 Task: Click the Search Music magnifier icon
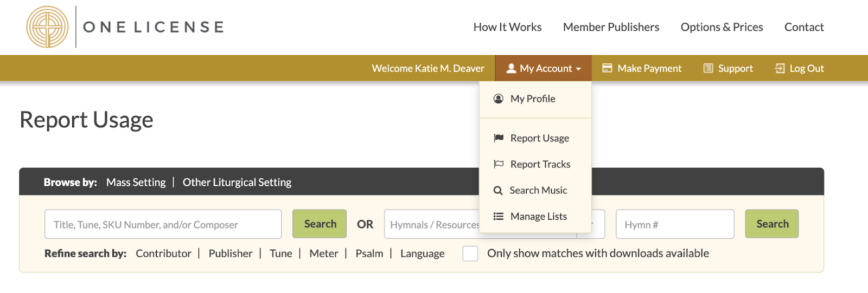[497, 191]
